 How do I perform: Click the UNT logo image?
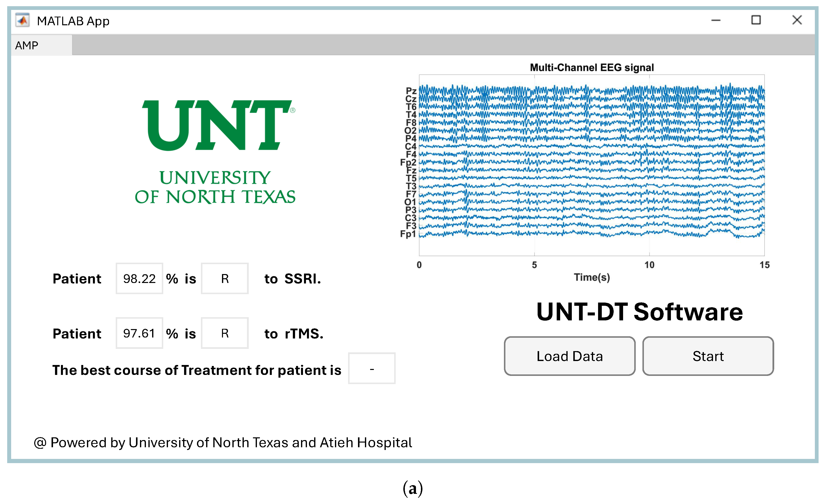click(215, 152)
